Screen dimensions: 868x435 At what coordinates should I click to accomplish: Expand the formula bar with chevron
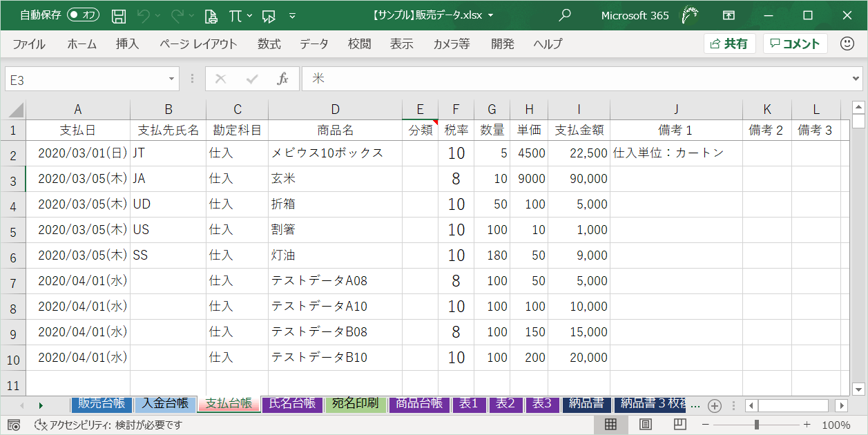tap(856, 79)
